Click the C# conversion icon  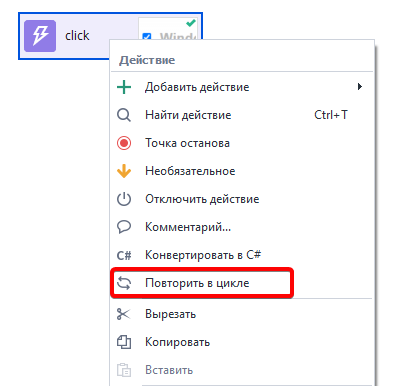(x=124, y=255)
